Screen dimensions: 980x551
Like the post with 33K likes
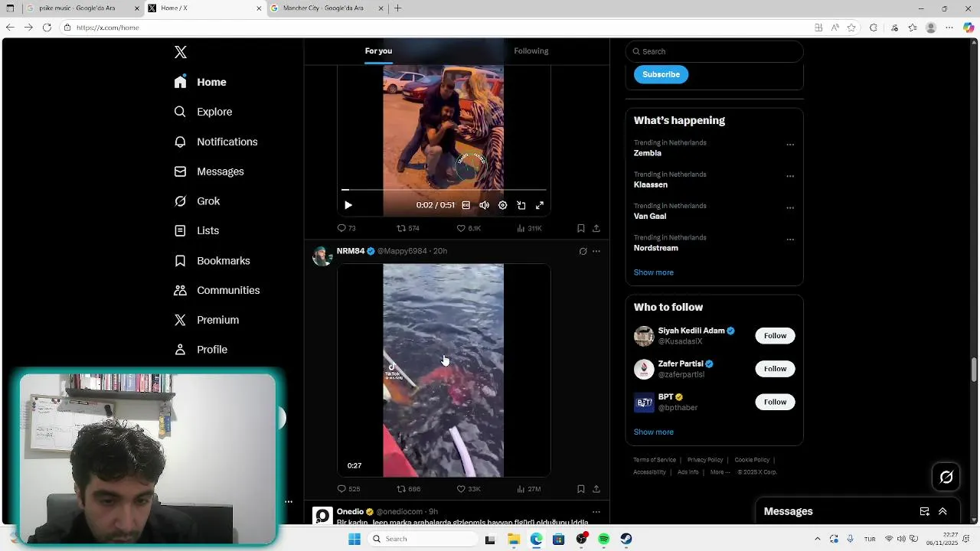pyautogui.click(x=469, y=489)
